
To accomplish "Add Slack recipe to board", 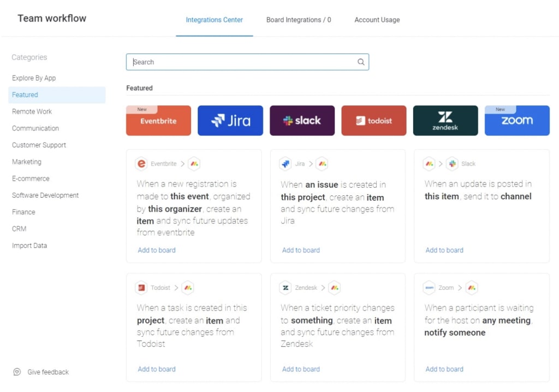I will pyautogui.click(x=444, y=251).
